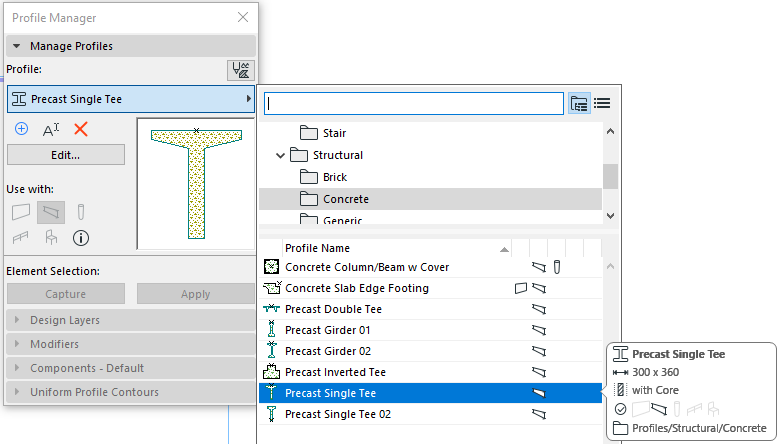Image resolution: width=782 pixels, height=444 pixels.
Task: Click profile list scrollbar up arrow
Action: tap(610, 266)
